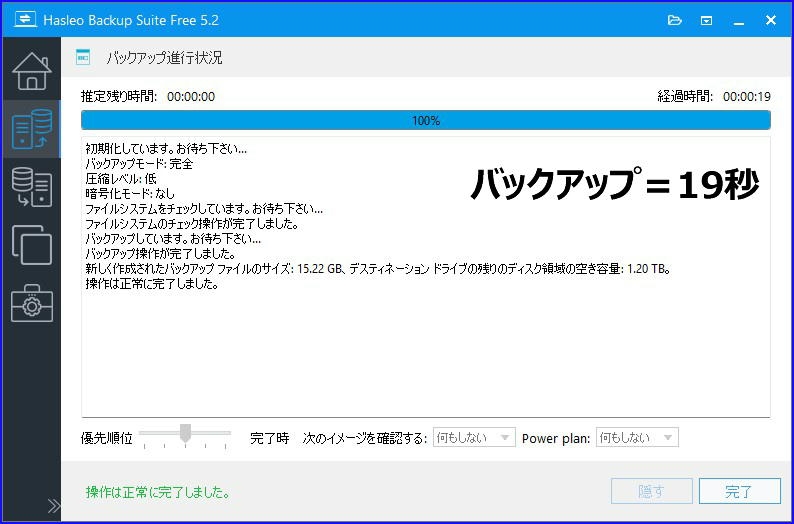Open the Home page icon in sidebar

coord(31,71)
